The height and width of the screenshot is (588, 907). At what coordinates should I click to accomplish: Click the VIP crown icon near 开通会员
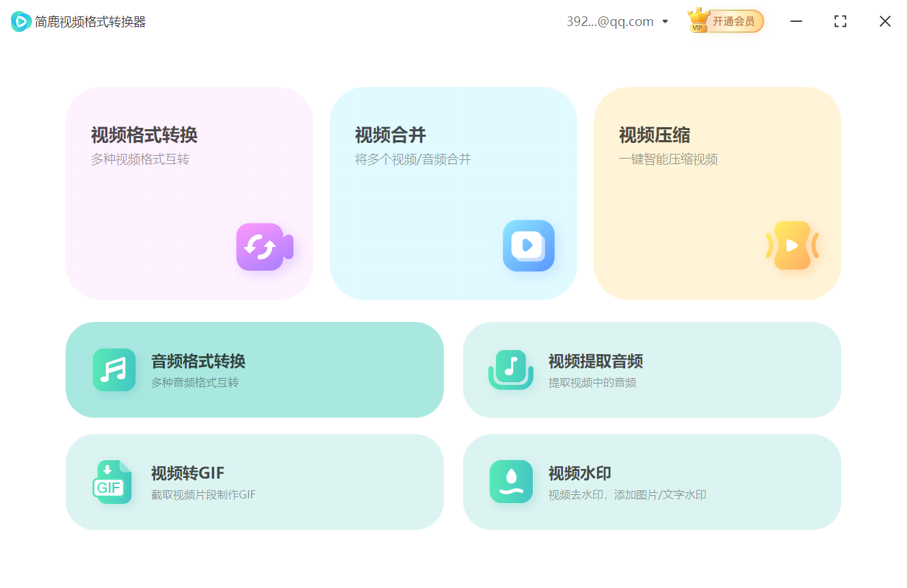tap(698, 20)
